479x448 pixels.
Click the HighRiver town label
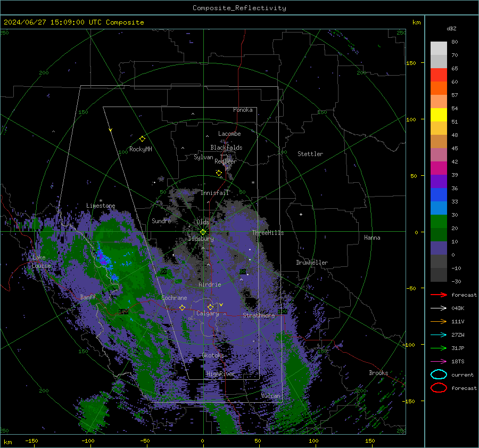220,374
